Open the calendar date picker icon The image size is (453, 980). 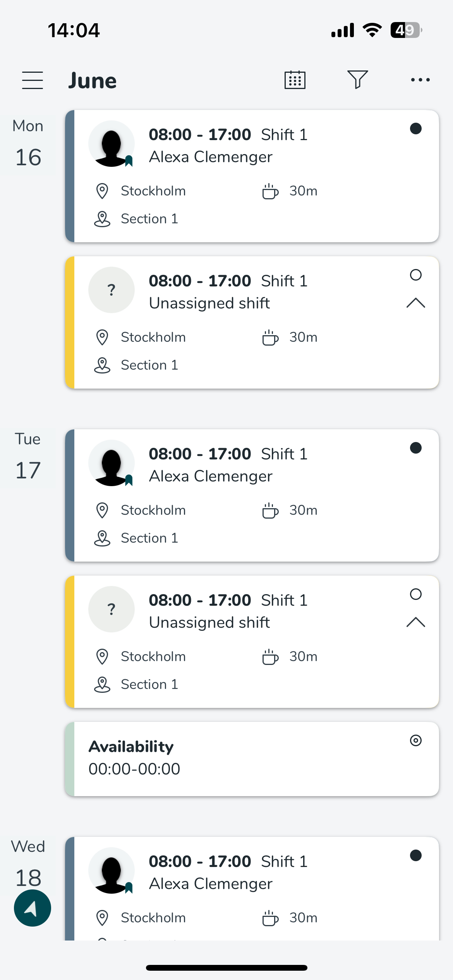tap(295, 80)
